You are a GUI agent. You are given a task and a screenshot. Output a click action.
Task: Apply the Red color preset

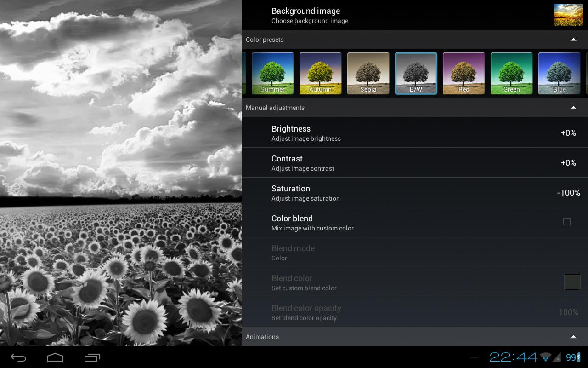(464, 74)
